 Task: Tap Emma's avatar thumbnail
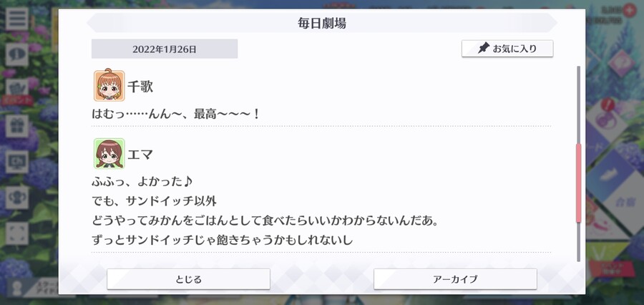[109, 153]
